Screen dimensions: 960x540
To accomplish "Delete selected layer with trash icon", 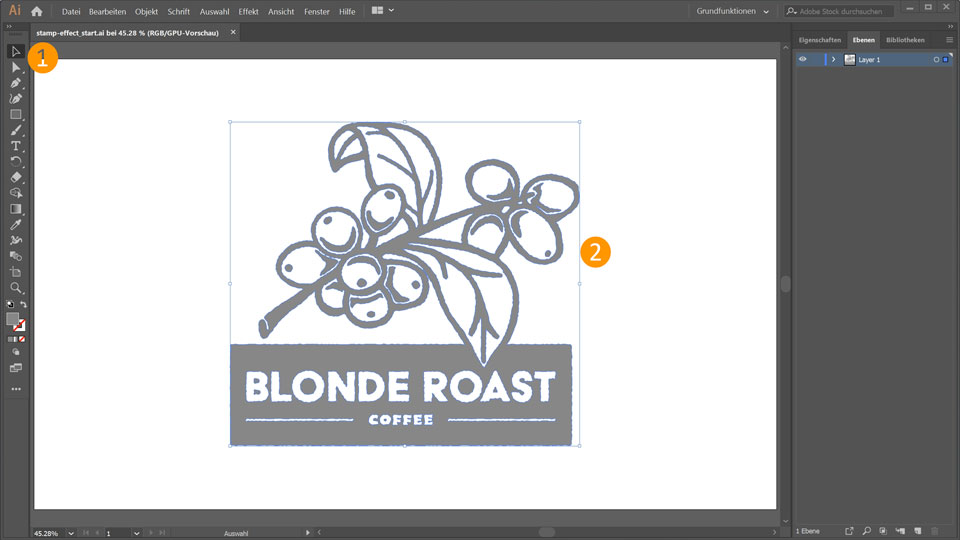I will click(x=935, y=531).
